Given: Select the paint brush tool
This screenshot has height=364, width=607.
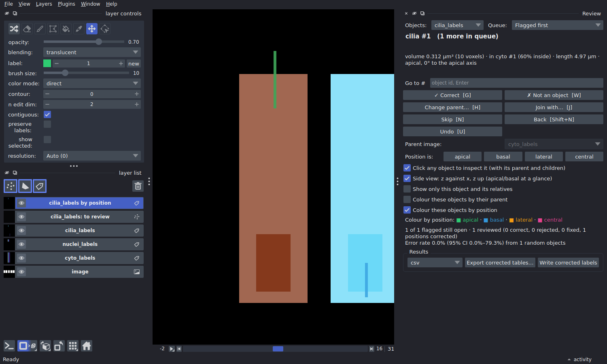Looking at the screenshot, I should click(x=40, y=29).
